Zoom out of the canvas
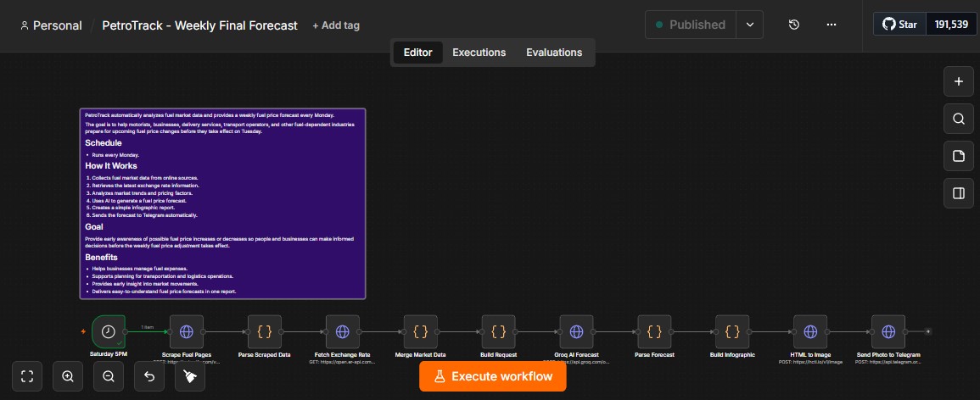Screen dimensions: 980x400 (108, 376)
